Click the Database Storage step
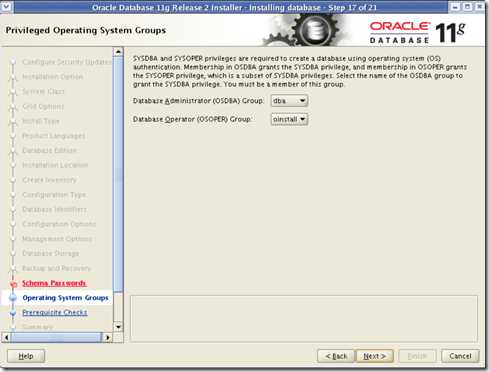 coord(51,253)
